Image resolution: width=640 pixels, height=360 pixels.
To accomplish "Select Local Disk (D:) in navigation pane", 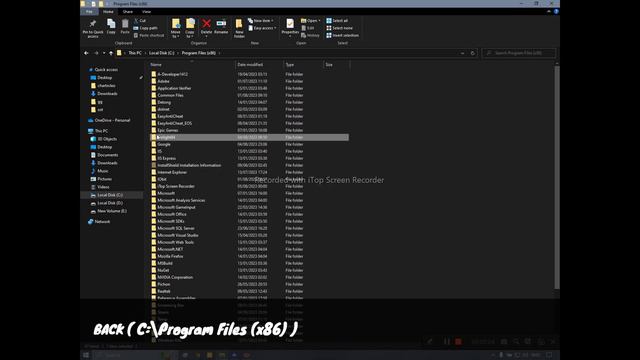I will tap(109, 203).
